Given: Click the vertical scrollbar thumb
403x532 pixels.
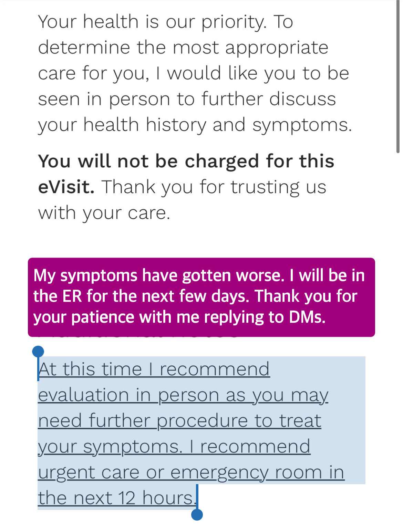Looking at the screenshot, I should [398, 76].
